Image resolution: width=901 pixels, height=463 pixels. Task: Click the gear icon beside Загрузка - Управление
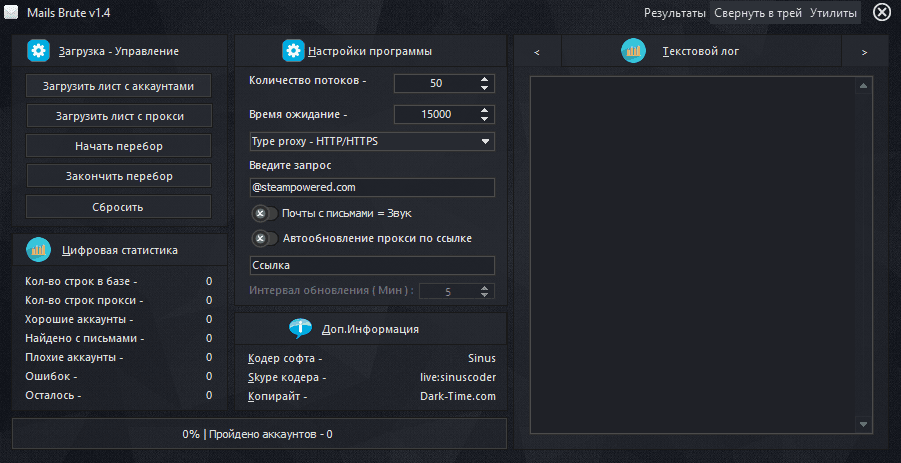point(38,51)
